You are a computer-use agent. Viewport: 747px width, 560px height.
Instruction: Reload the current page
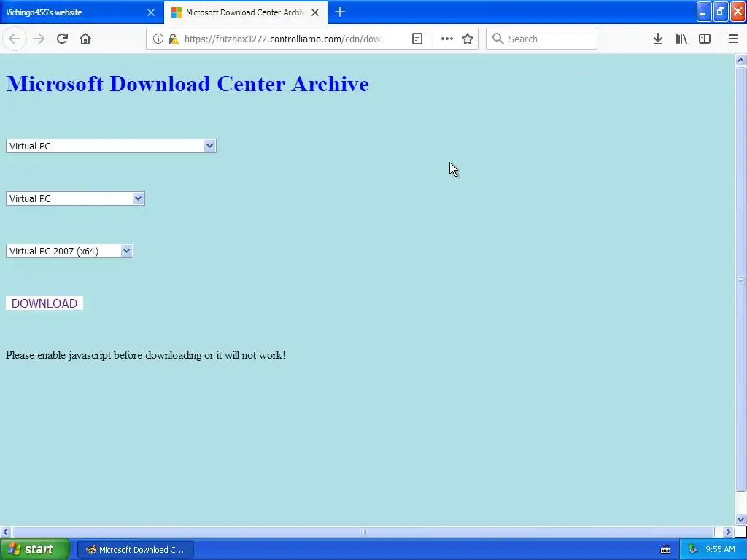62,39
